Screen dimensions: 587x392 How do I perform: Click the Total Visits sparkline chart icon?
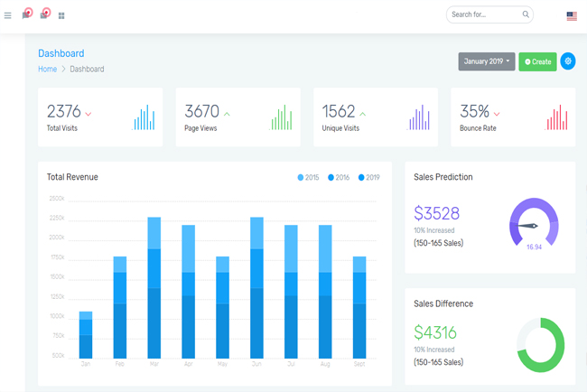[x=144, y=117]
